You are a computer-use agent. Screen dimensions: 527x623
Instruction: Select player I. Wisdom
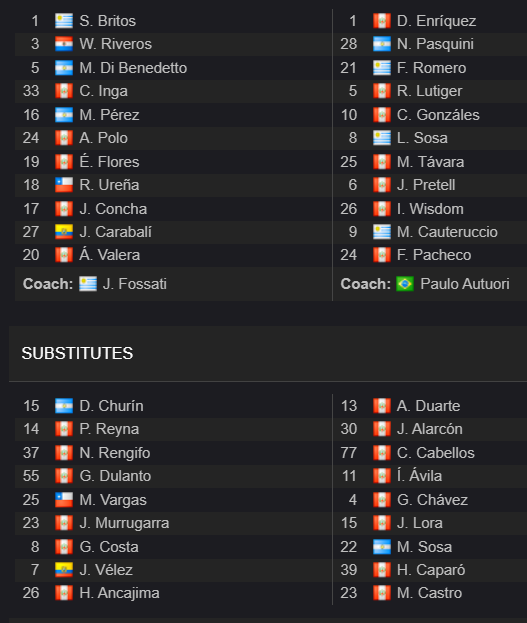[430, 209]
